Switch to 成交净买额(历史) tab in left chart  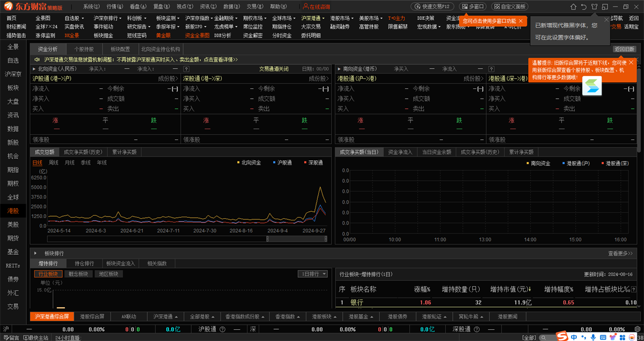(83, 152)
